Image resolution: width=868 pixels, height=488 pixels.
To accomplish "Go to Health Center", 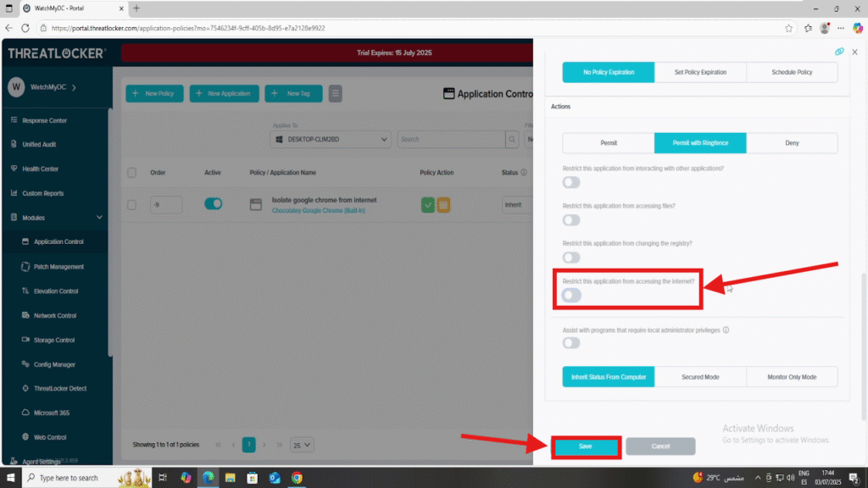I will pyautogui.click(x=40, y=169).
